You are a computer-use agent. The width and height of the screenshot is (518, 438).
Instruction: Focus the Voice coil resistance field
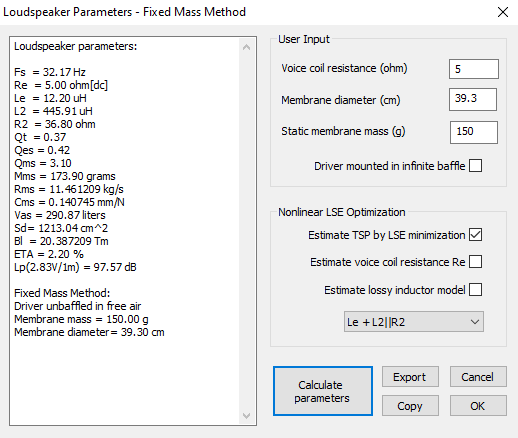coord(474,69)
